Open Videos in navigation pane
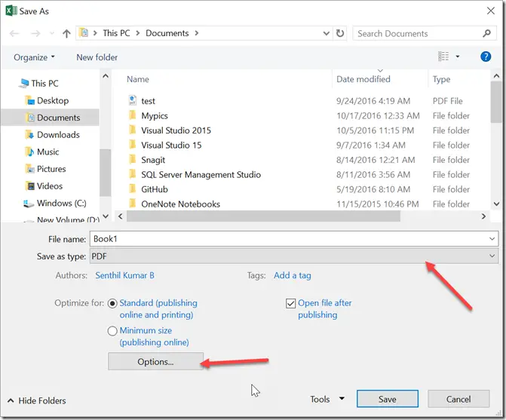This screenshot has width=506, height=420. pyautogui.click(x=50, y=186)
